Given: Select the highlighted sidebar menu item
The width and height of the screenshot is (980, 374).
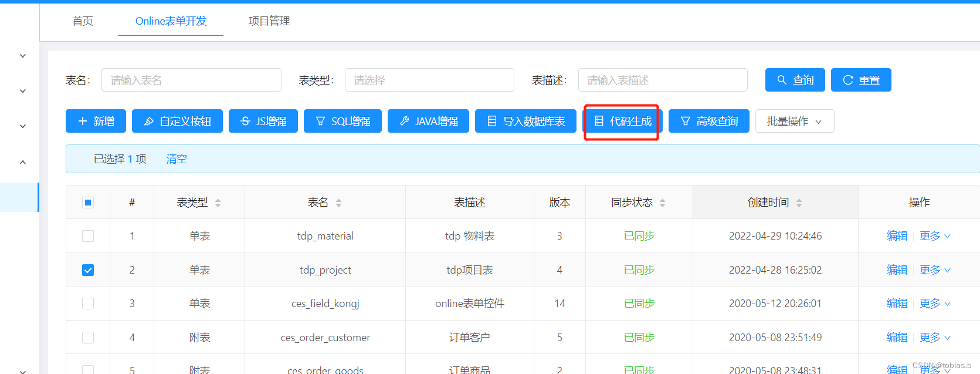Looking at the screenshot, I should click(x=19, y=197).
